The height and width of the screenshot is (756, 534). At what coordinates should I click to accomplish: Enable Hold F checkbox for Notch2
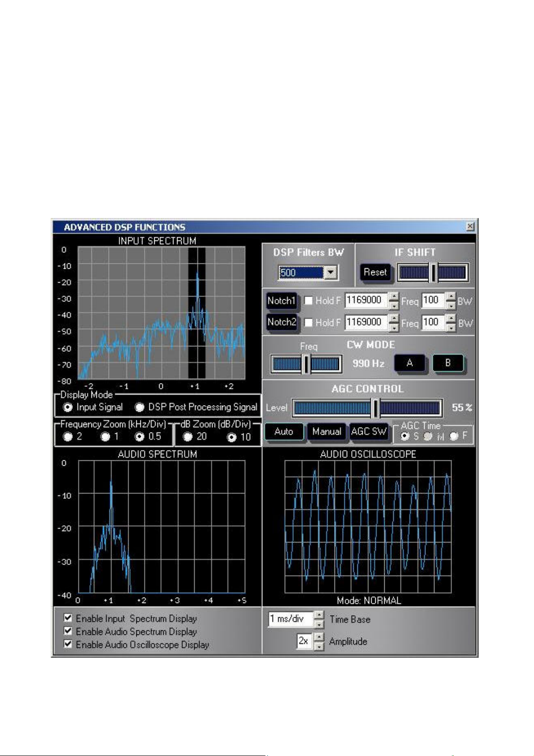click(x=308, y=322)
